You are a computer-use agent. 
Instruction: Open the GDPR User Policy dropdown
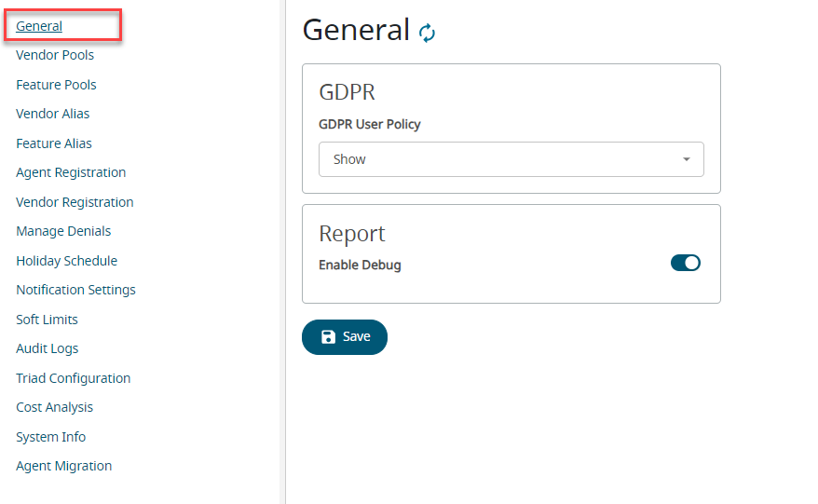click(x=511, y=159)
